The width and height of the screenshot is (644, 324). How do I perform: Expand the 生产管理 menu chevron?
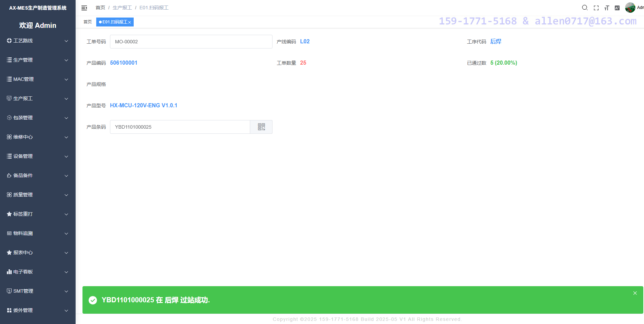click(x=66, y=60)
